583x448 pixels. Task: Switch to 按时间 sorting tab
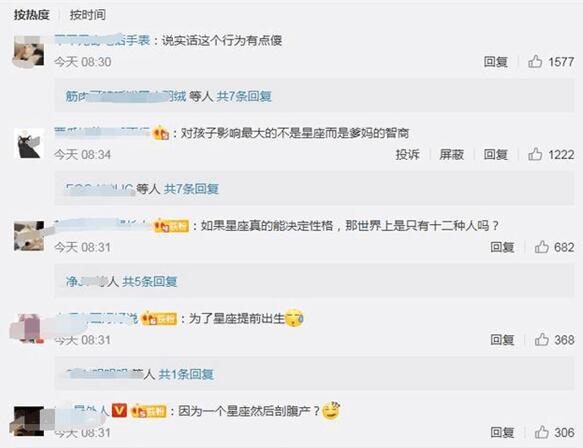[88, 15]
